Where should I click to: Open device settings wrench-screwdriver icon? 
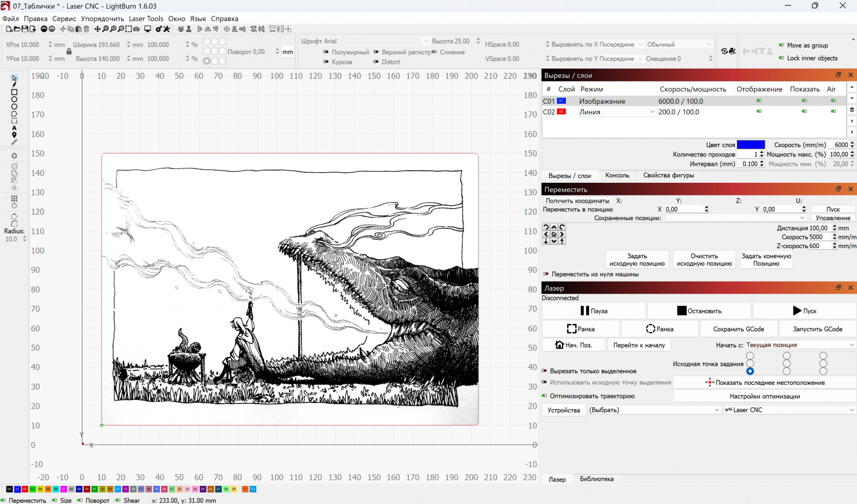tap(166, 29)
